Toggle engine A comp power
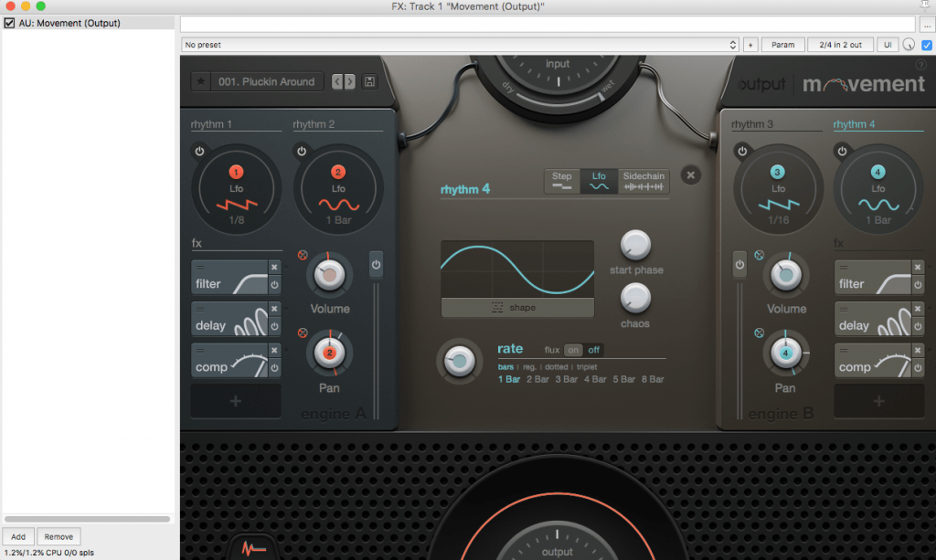The image size is (936, 560). point(274,368)
